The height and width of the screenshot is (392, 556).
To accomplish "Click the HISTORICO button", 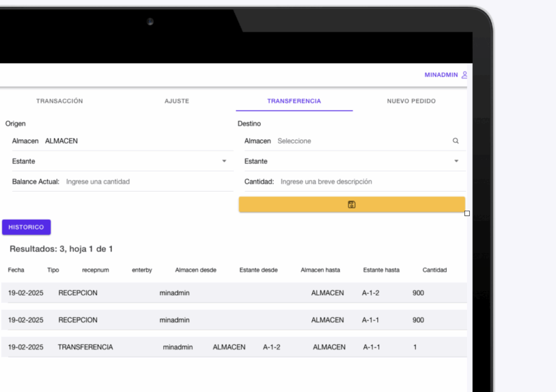I will coord(26,227).
